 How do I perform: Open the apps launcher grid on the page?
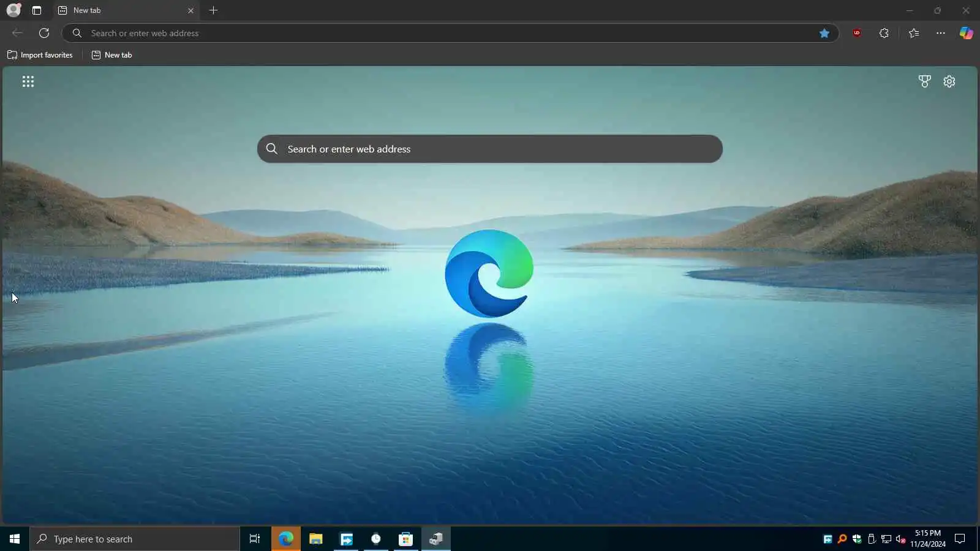point(28,81)
